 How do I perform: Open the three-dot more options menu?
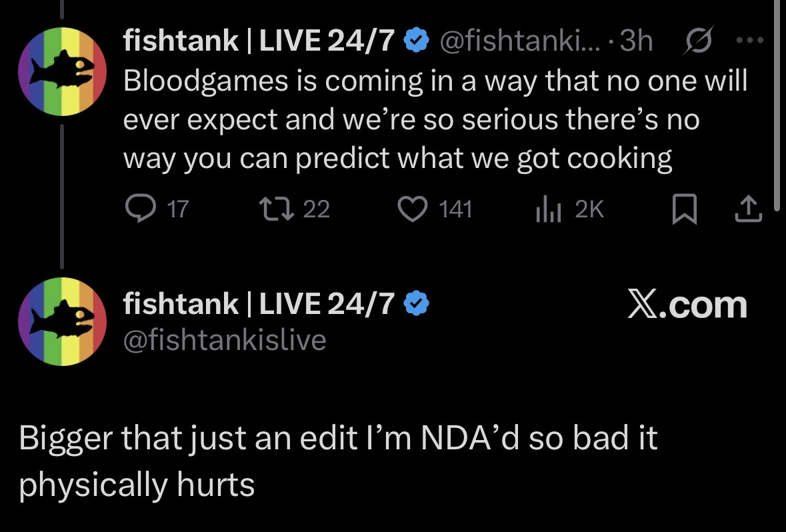click(x=750, y=40)
